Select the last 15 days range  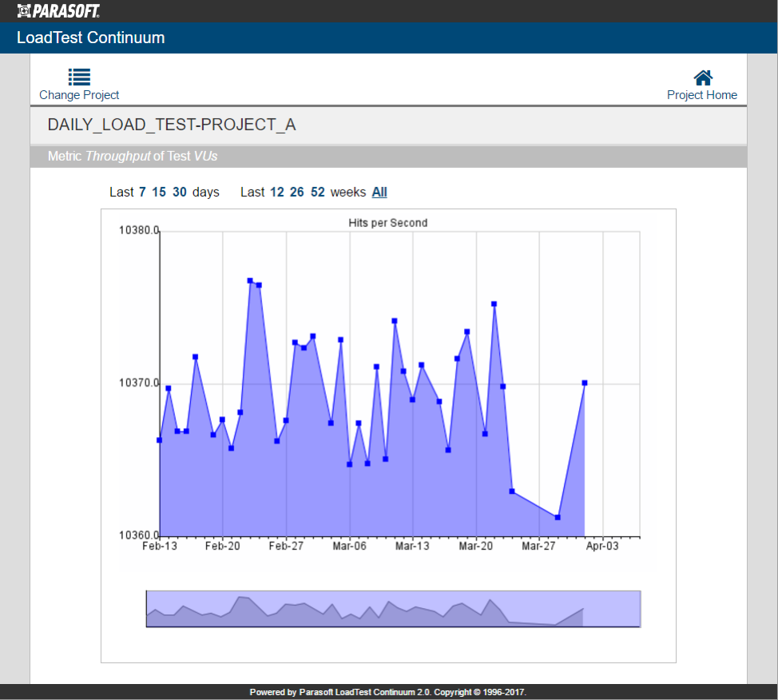click(159, 192)
